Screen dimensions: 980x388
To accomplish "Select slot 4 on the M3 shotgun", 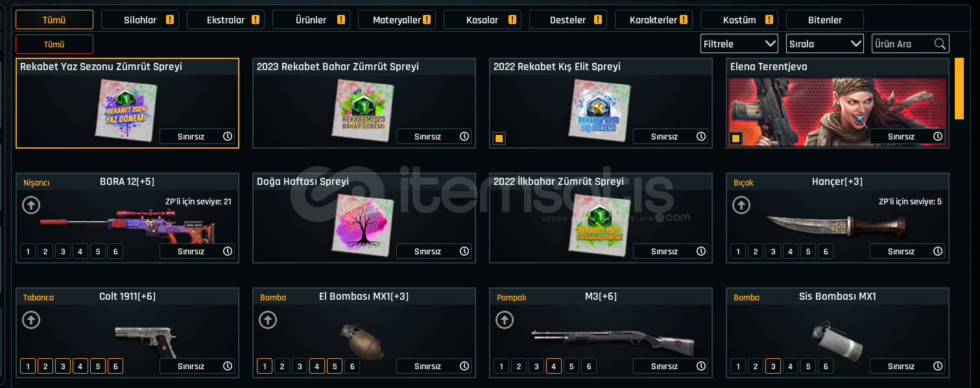I will 553,366.
